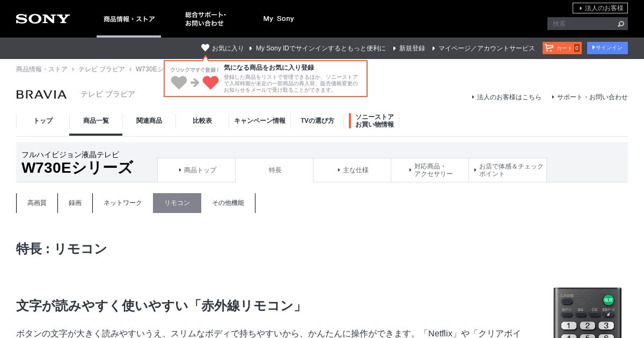Click the サインイン button
644x338 pixels.
pyautogui.click(x=608, y=48)
